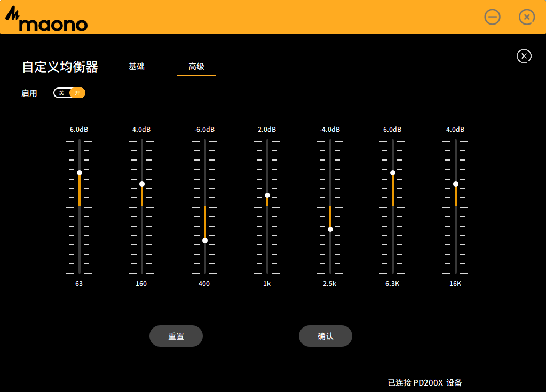Select the 高级 tab
This screenshot has width=546, height=392.
pos(196,67)
